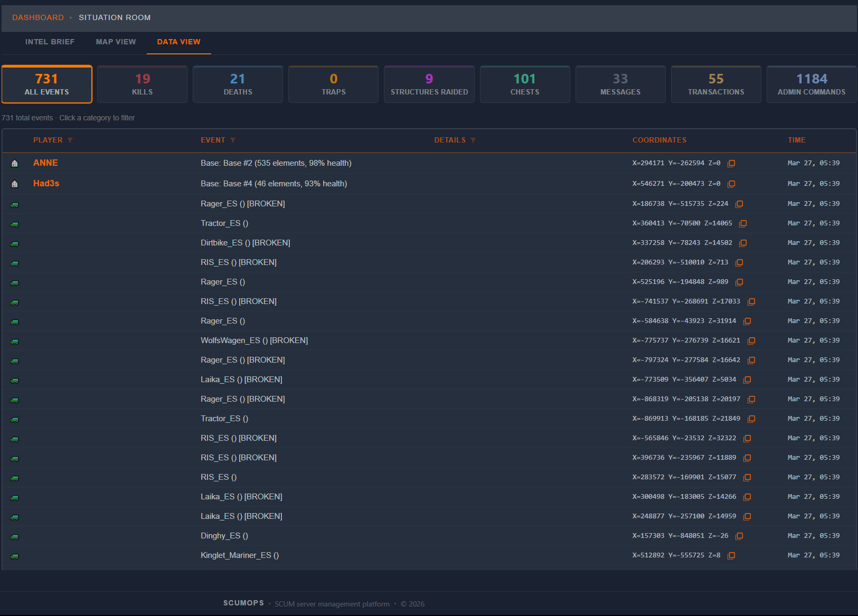The height and width of the screenshot is (616, 858).
Task: Click TIME column header
Action: (x=796, y=140)
